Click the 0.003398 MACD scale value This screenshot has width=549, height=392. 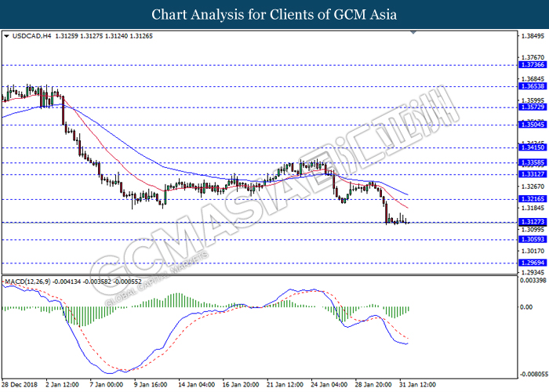(533, 281)
